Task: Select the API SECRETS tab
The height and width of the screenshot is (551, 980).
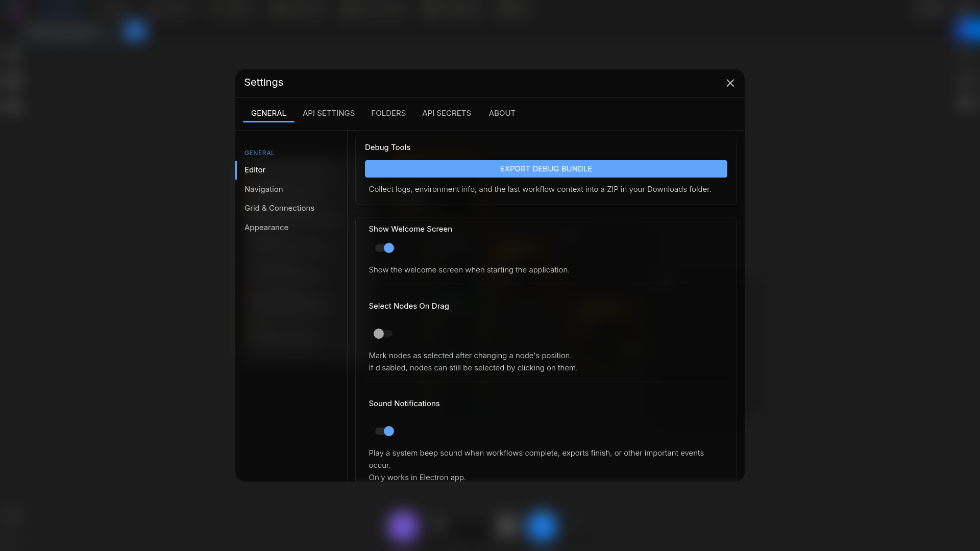Action: (x=447, y=113)
